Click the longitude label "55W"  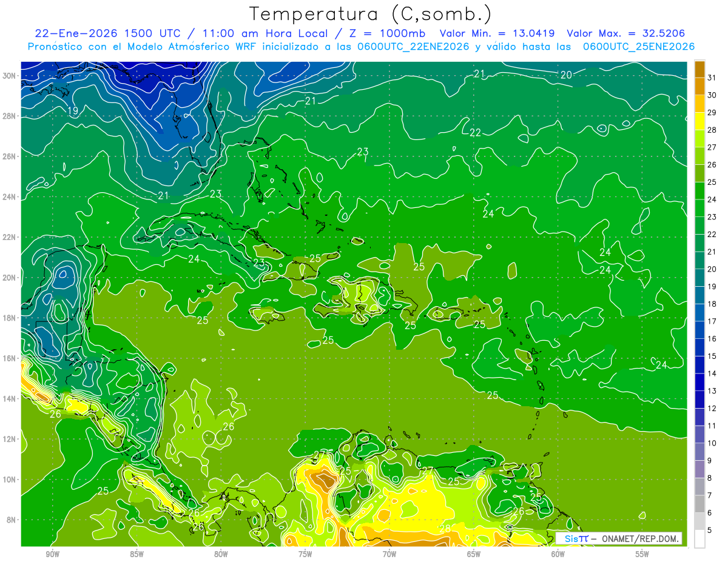coord(642,555)
